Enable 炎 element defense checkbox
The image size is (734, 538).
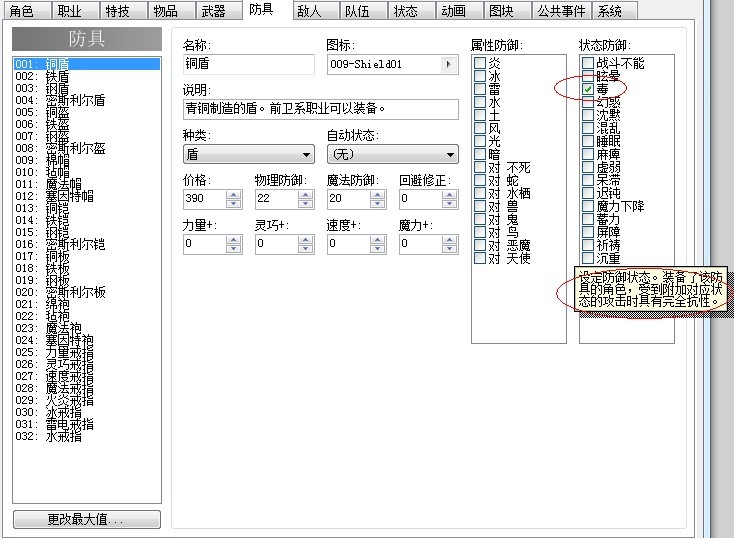point(480,63)
